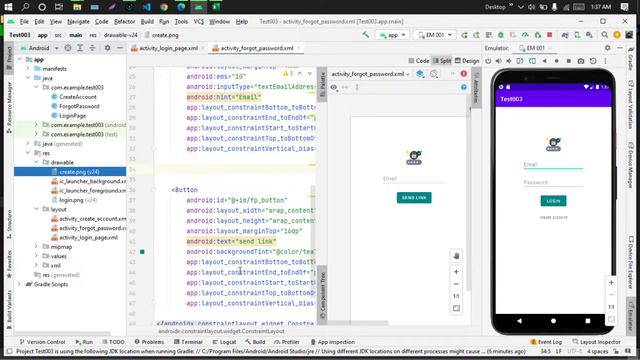Click the Search Everywhere magnifier icon
The height and width of the screenshot is (360, 640).
[x=604, y=35]
